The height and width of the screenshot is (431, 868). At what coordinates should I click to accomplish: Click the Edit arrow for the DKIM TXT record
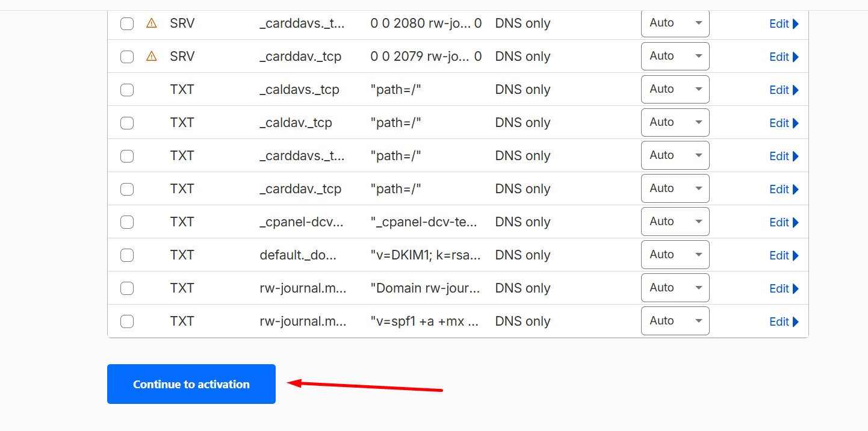(784, 255)
